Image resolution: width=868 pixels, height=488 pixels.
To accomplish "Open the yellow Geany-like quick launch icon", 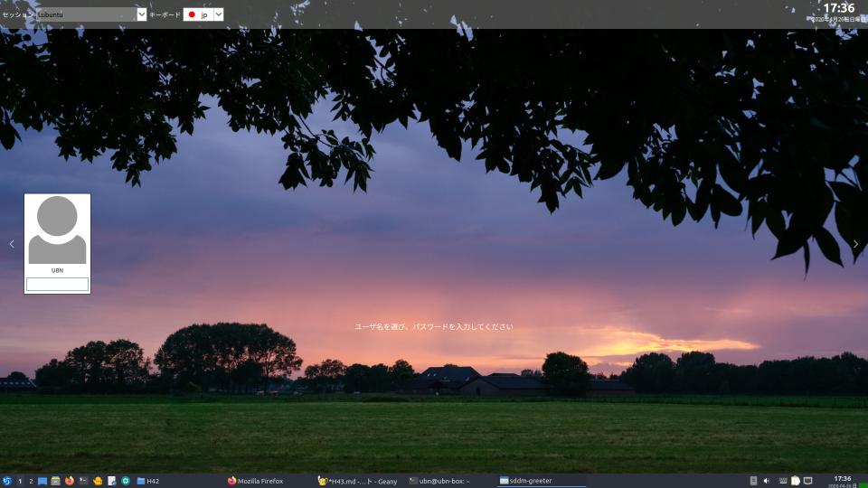I will (98, 481).
